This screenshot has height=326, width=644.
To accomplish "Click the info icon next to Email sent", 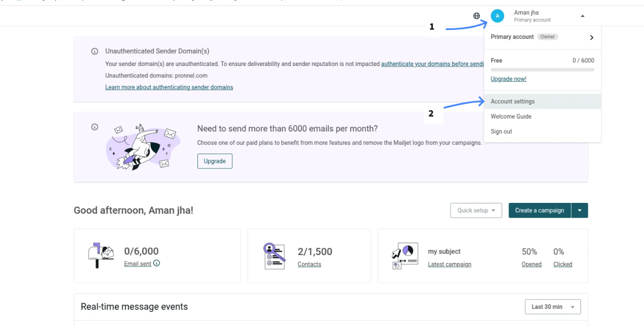I will (x=157, y=263).
